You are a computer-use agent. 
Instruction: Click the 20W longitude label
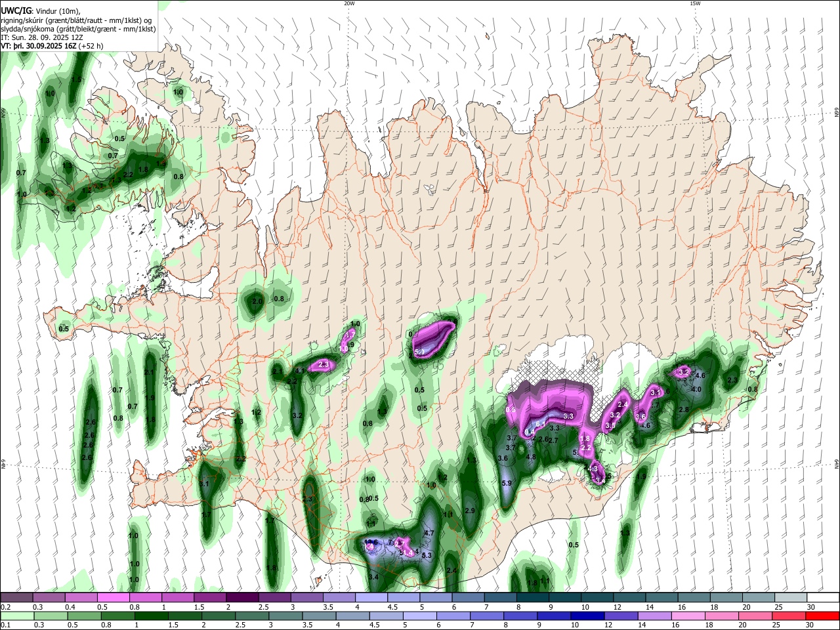pyautogui.click(x=349, y=3)
